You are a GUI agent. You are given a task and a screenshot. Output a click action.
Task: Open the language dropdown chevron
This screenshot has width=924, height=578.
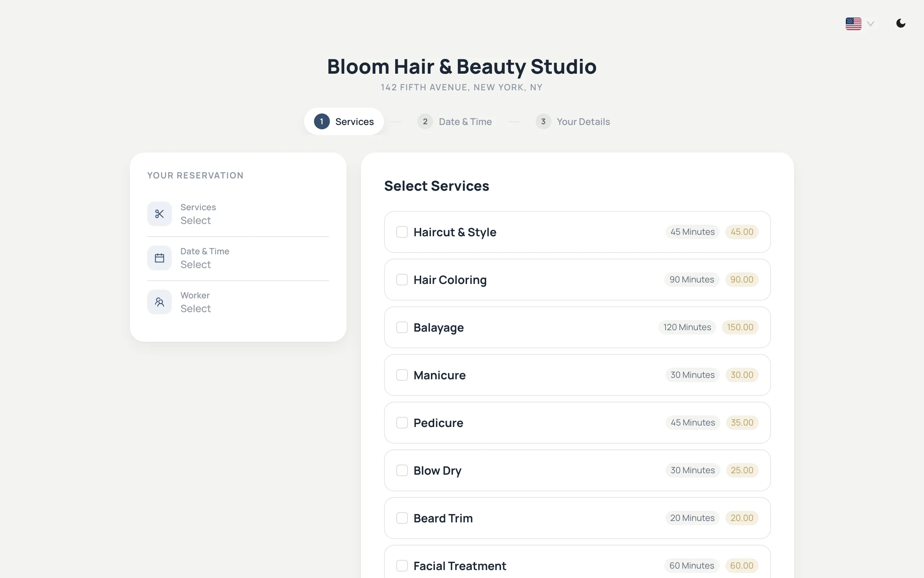click(871, 24)
